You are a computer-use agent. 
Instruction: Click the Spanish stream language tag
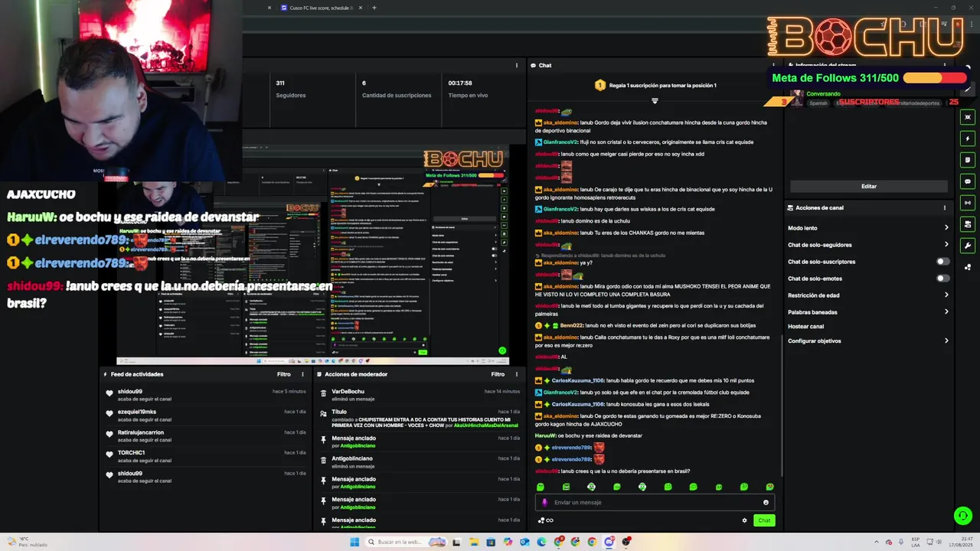click(818, 103)
